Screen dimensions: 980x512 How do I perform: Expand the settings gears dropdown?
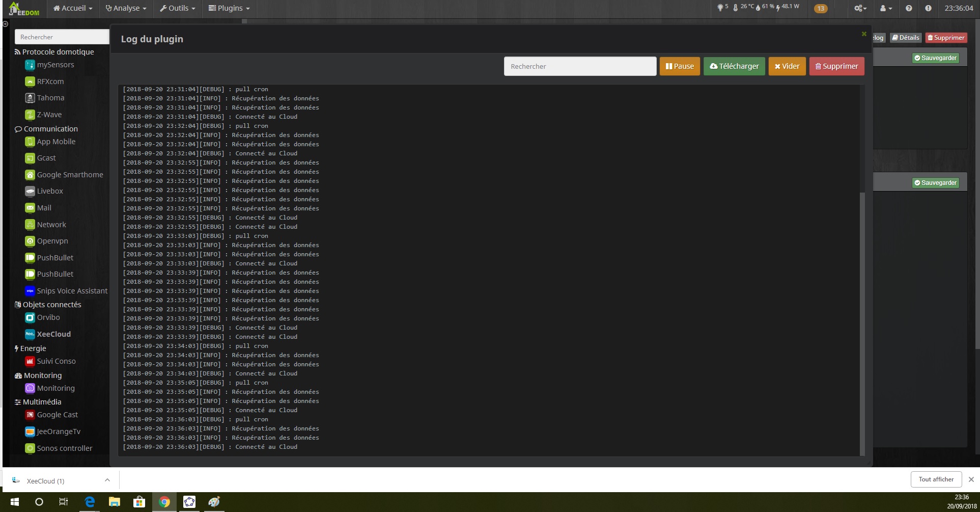tap(860, 8)
